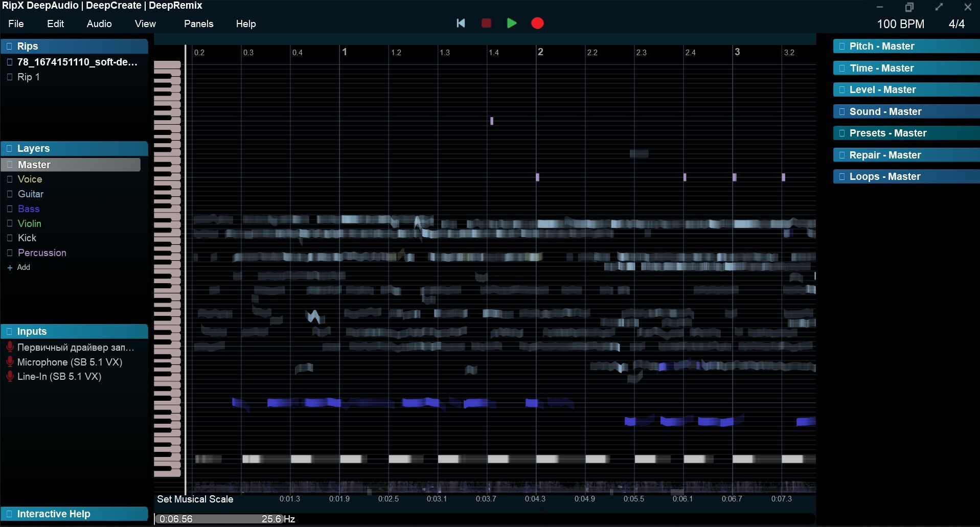Stop playback with the red square
Viewport: 980px width, 527px height.
486,23
